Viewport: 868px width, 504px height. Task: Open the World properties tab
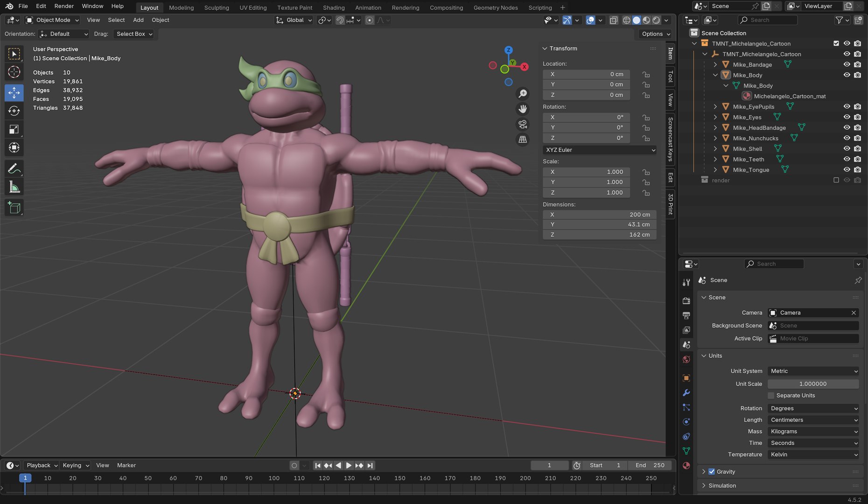coord(686,359)
